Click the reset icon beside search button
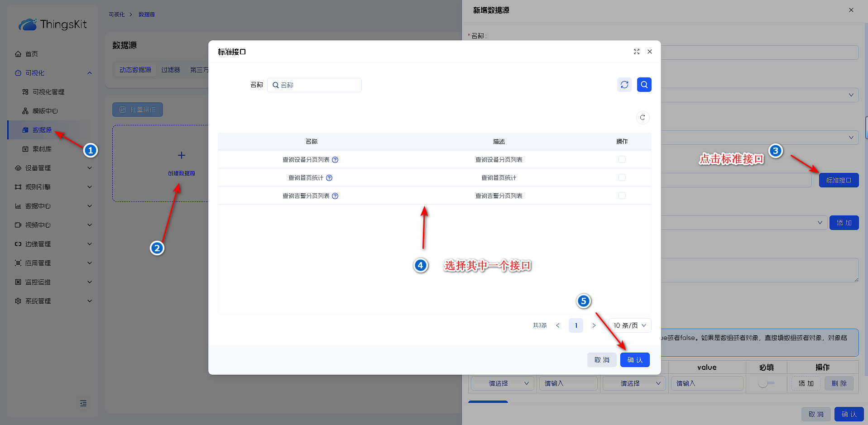 (x=624, y=85)
